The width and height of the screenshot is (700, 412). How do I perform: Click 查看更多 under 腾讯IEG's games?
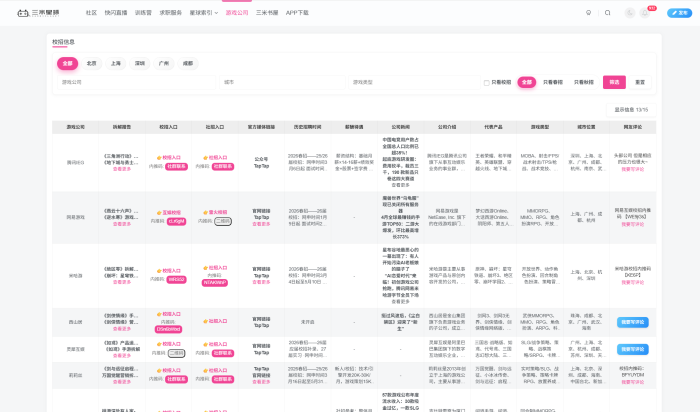click(x=121, y=169)
